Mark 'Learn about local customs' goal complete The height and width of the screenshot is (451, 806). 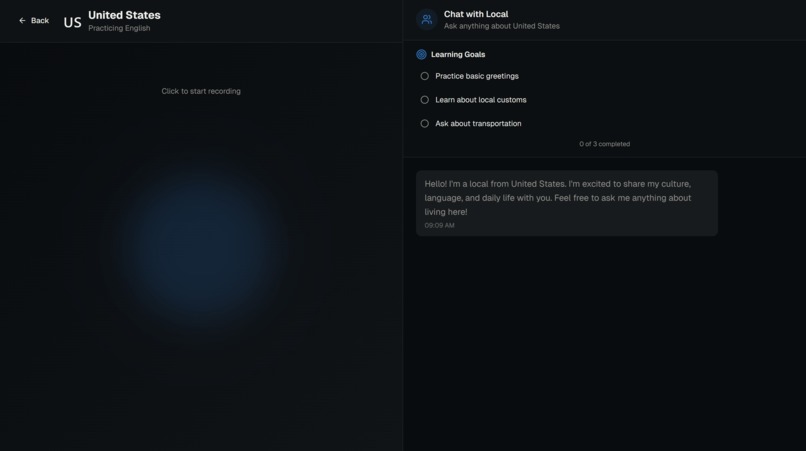pos(425,100)
